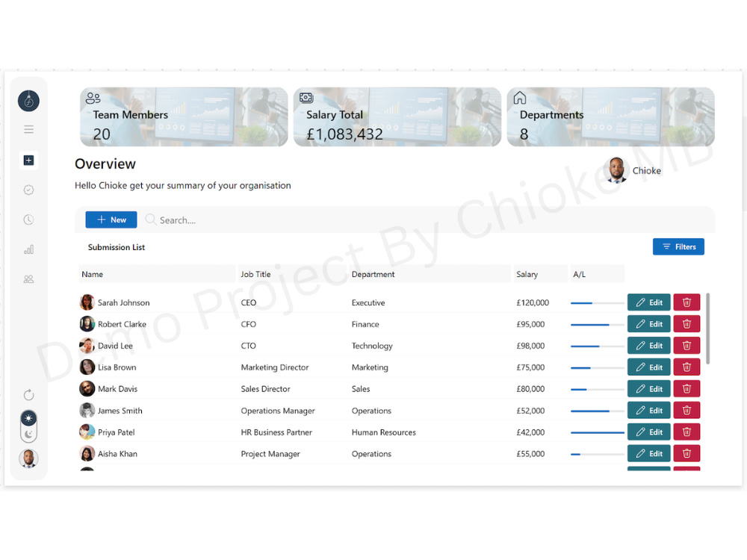Image resolution: width=747 pixels, height=560 pixels.
Task: Click Sarah Johnson's A/L progress bar
Action: [x=598, y=303]
